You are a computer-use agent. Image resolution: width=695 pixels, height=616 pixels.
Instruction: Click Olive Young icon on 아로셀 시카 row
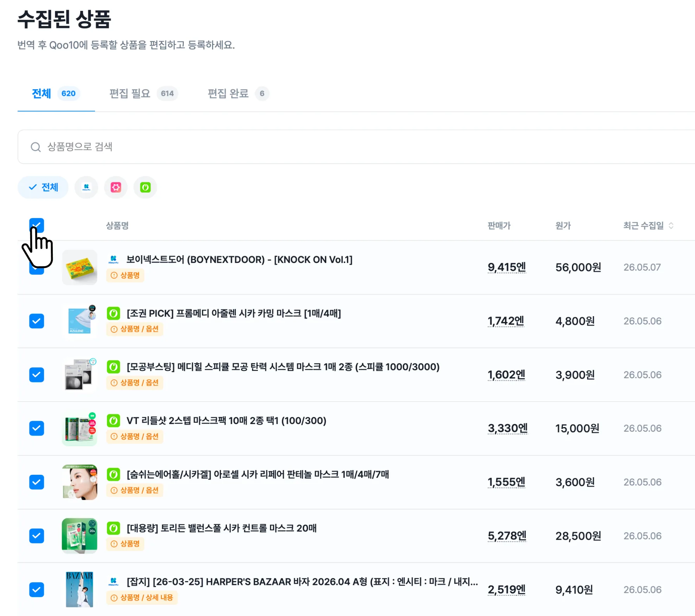113,474
